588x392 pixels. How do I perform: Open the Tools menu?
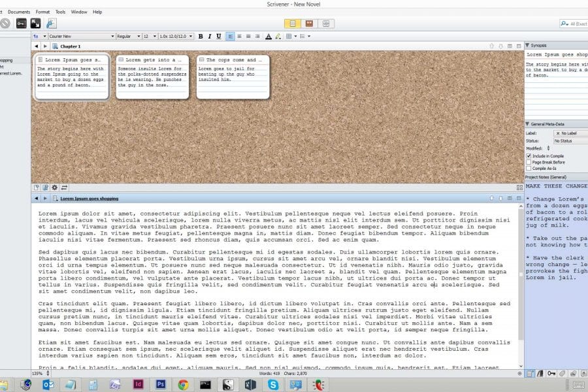click(60, 12)
